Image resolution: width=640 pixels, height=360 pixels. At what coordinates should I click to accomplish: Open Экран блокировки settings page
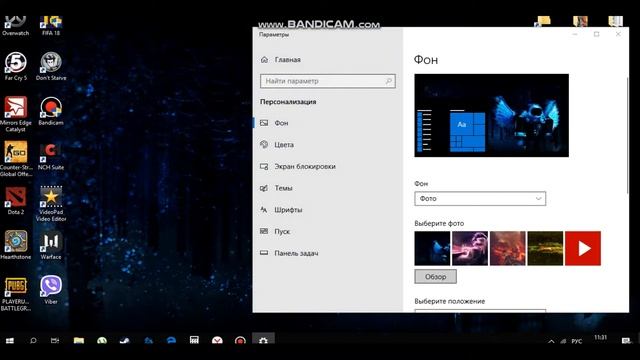pyautogui.click(x=304, y=167)
